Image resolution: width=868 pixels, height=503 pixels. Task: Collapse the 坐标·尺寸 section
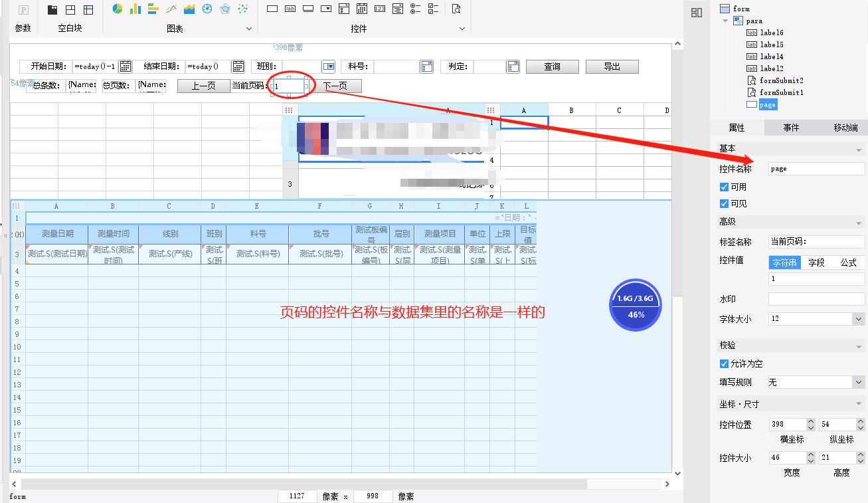pos(859,404)
